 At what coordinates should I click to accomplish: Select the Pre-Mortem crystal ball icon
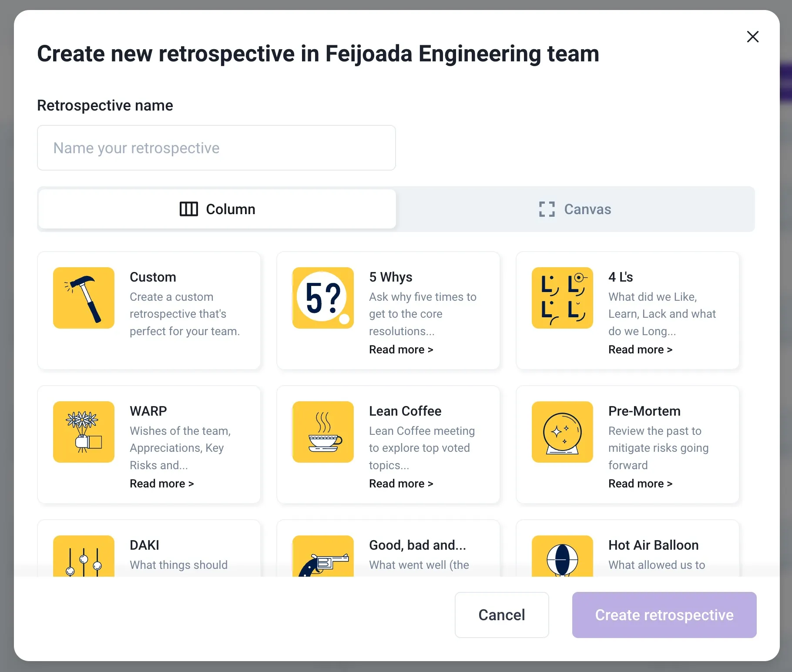(x=562, y=431)
